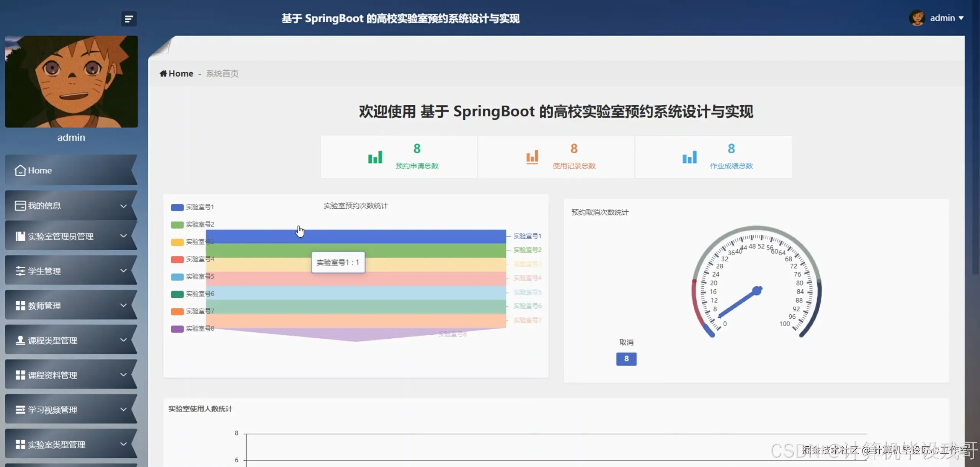Click the sliders icon beside 学生管理
This screenshot has height=467, width=980.
pyautogui.click(x=20, y=271)
